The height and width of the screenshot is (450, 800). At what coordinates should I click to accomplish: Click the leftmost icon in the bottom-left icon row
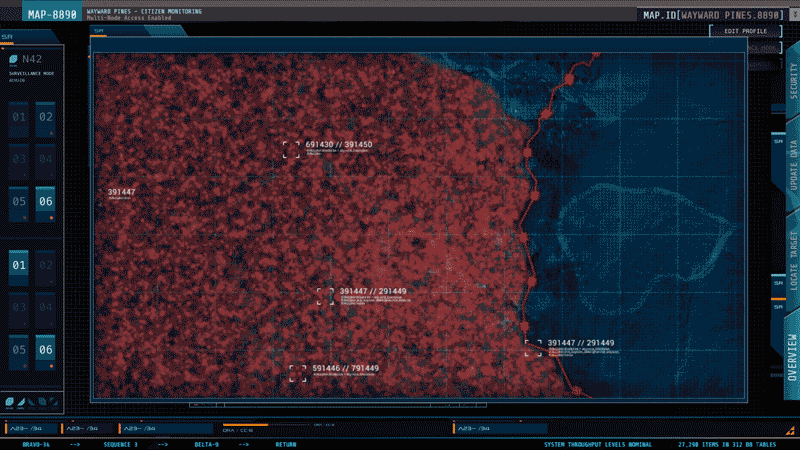click(x=9, y=402)
